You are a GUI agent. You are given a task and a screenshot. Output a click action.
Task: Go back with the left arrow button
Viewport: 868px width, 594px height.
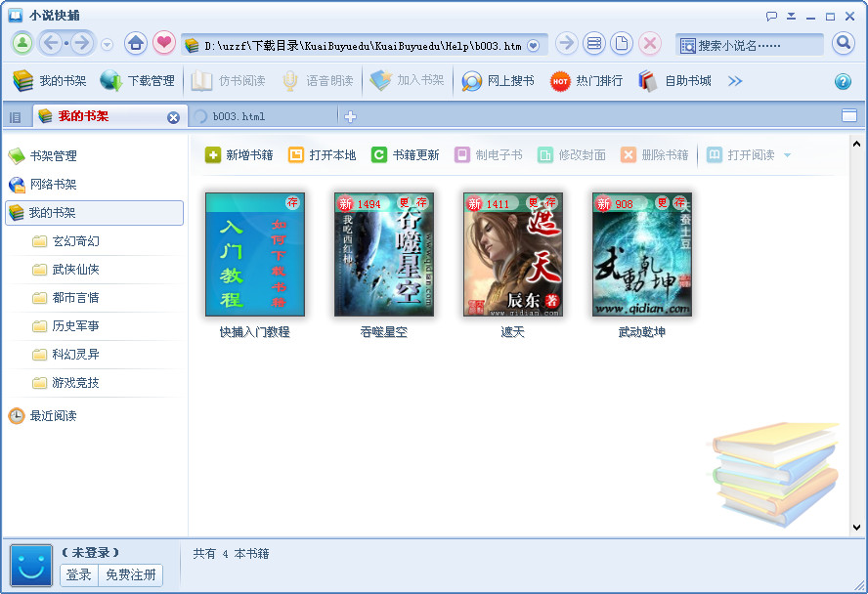tap(51, 43)
